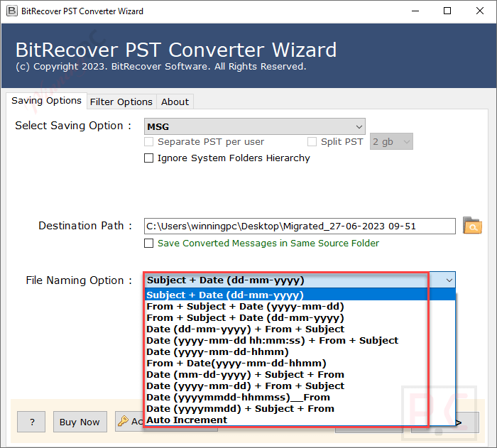497x448 pixels.
Task: Minimize the PST Converter Wizard window
Action: click(415, 11)
